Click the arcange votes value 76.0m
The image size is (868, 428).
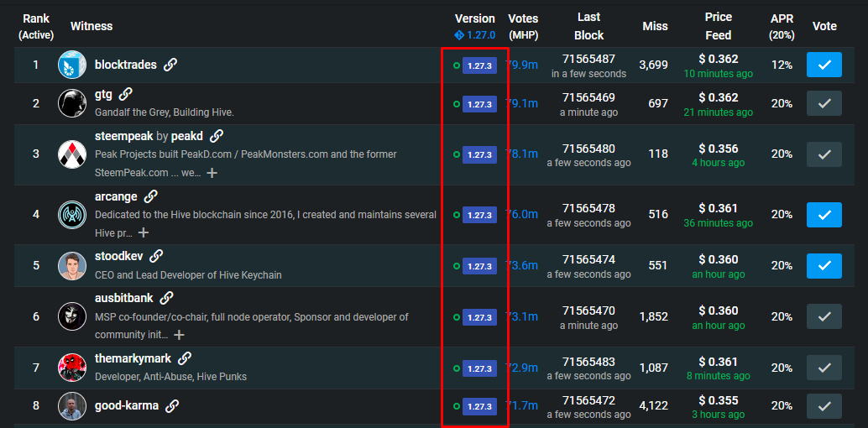(523, 214)
